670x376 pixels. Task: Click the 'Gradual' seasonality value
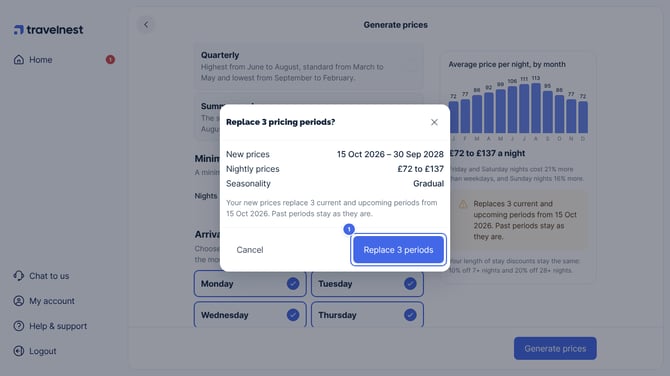[x=428, y=184]
